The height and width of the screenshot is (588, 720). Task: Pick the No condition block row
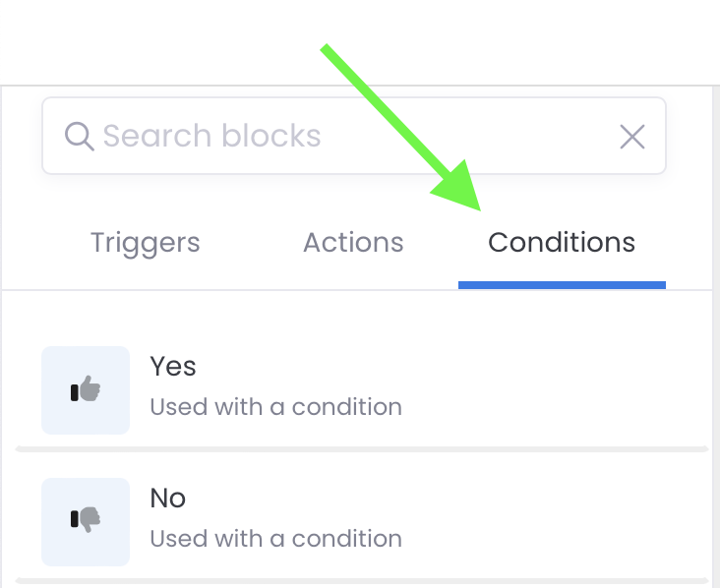point(362,522)
